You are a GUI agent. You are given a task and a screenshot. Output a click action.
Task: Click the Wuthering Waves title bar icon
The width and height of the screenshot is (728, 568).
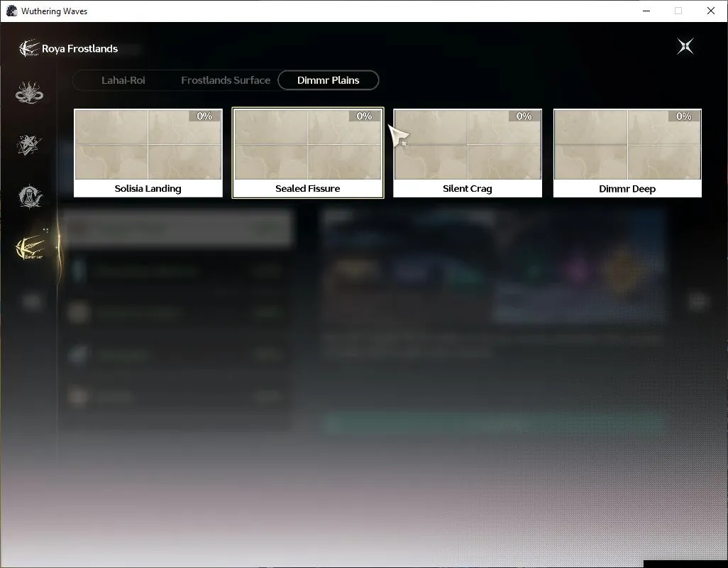(x=11, y=11)
